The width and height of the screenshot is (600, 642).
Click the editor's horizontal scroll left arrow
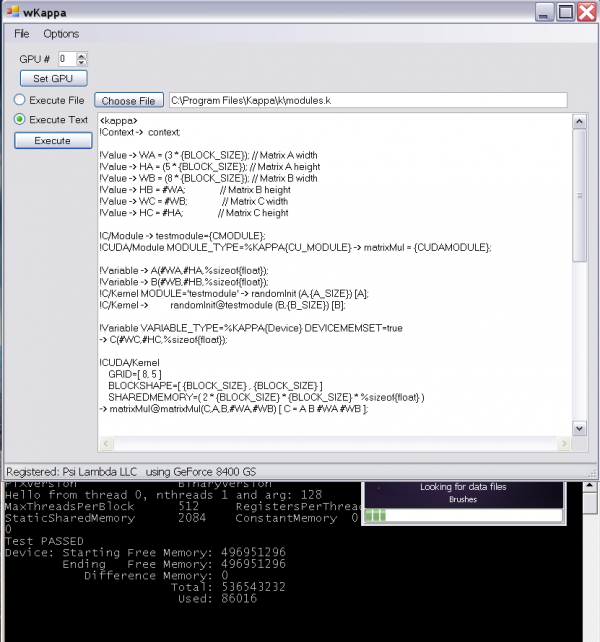click(x=106, y=443)
